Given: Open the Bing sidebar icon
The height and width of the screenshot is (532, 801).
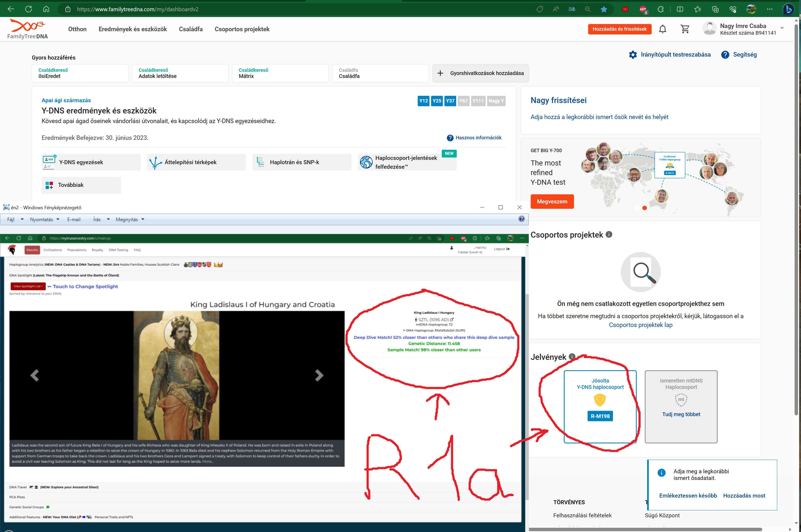Looking at the screenshot, I should point(788,9).
